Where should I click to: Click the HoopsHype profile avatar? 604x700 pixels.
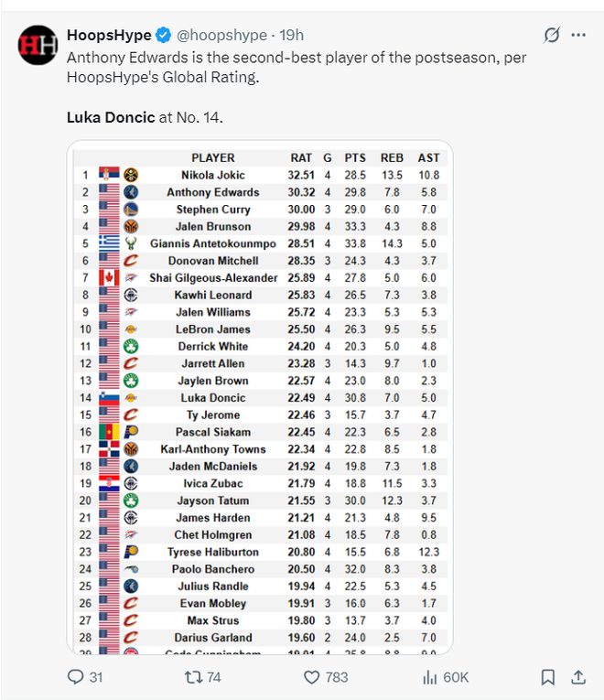(38, 45)
